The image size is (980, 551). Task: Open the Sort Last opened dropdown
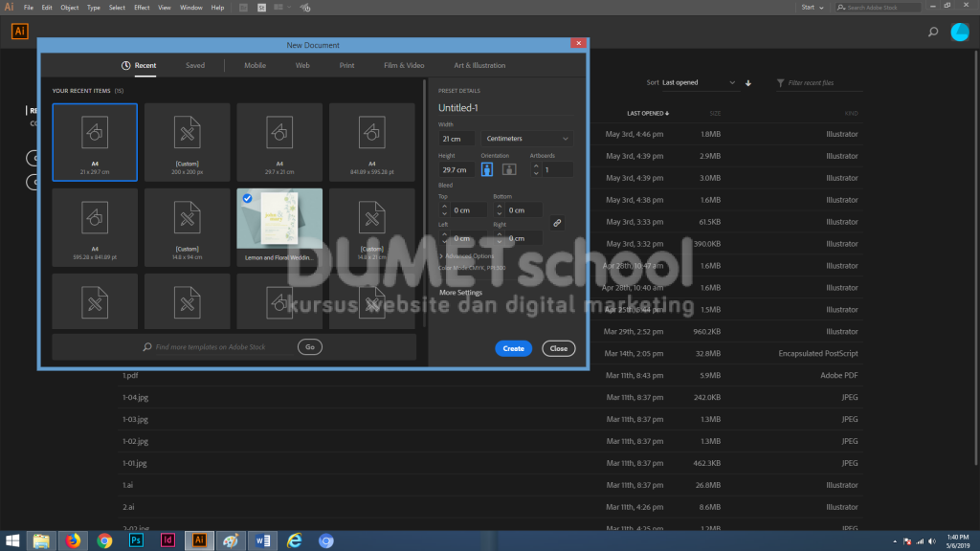point(699,82)
